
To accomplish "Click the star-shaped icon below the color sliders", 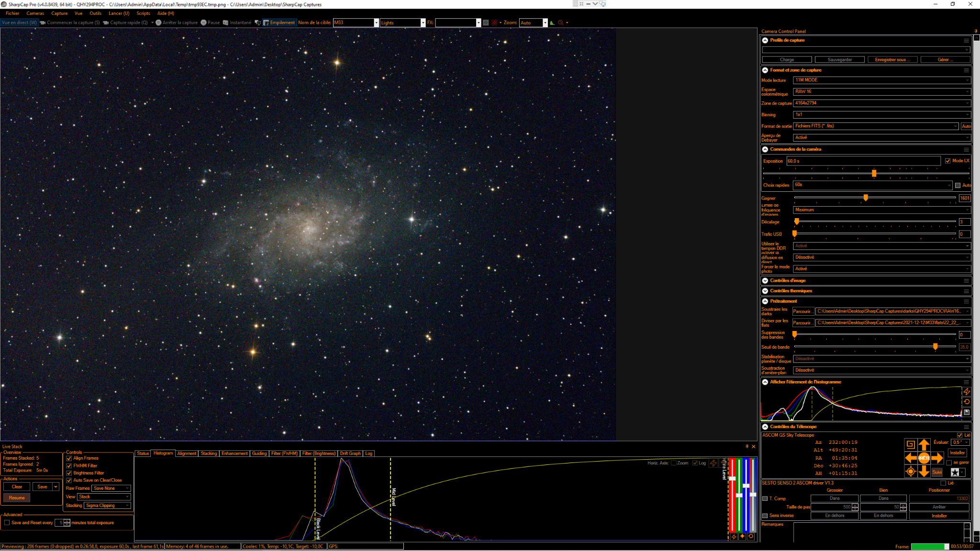I will pos(742,537).
